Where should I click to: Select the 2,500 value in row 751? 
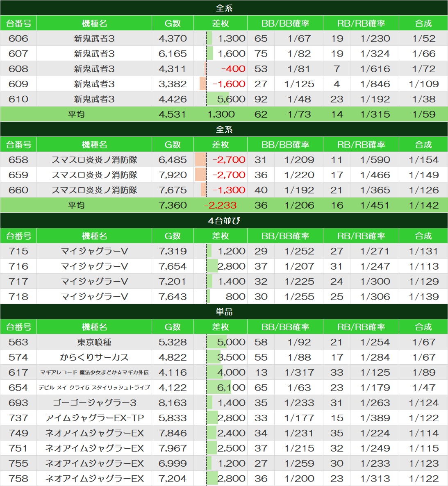231,448
